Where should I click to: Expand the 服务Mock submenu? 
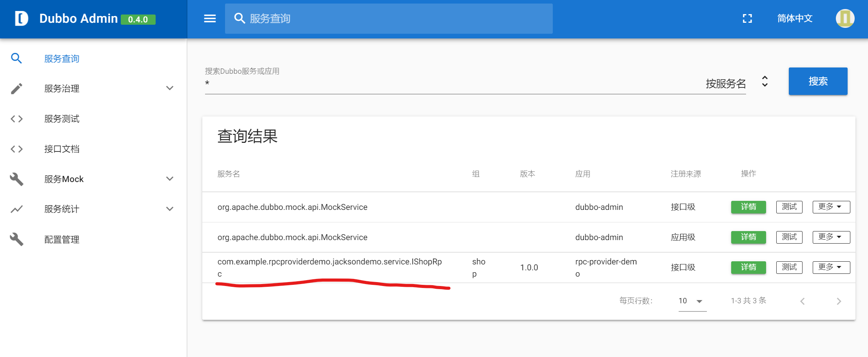[170, 178]
